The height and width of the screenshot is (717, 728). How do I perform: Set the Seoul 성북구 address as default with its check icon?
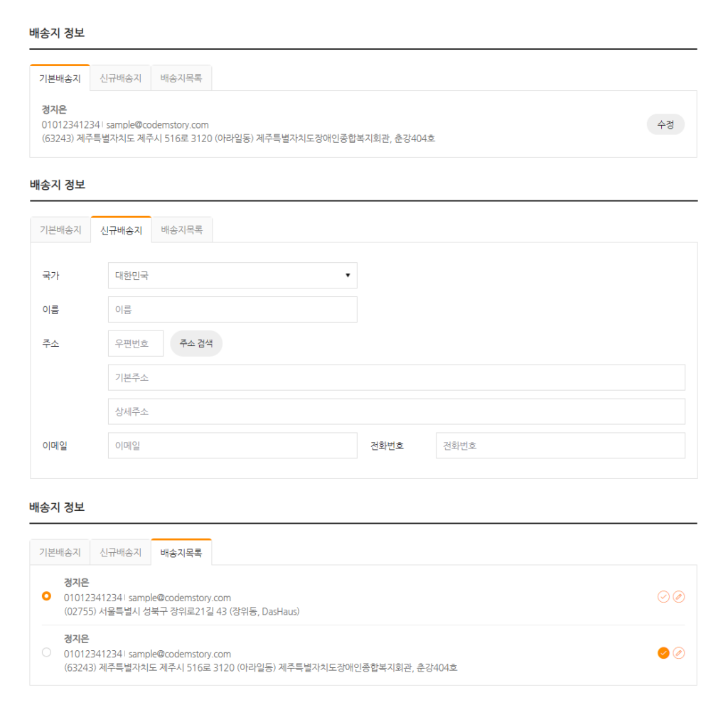click(663, 597)
